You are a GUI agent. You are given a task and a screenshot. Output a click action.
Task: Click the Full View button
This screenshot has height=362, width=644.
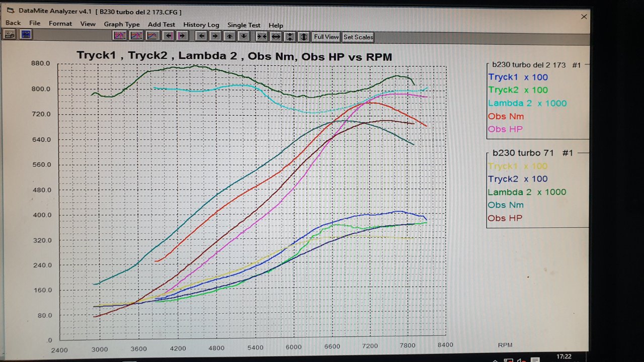326,37
